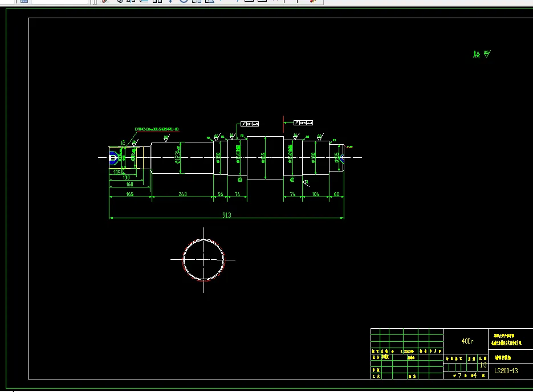533x392 pixels.
Task: Select the LS200-13 drawing number text
Action: tap(506, 370)
